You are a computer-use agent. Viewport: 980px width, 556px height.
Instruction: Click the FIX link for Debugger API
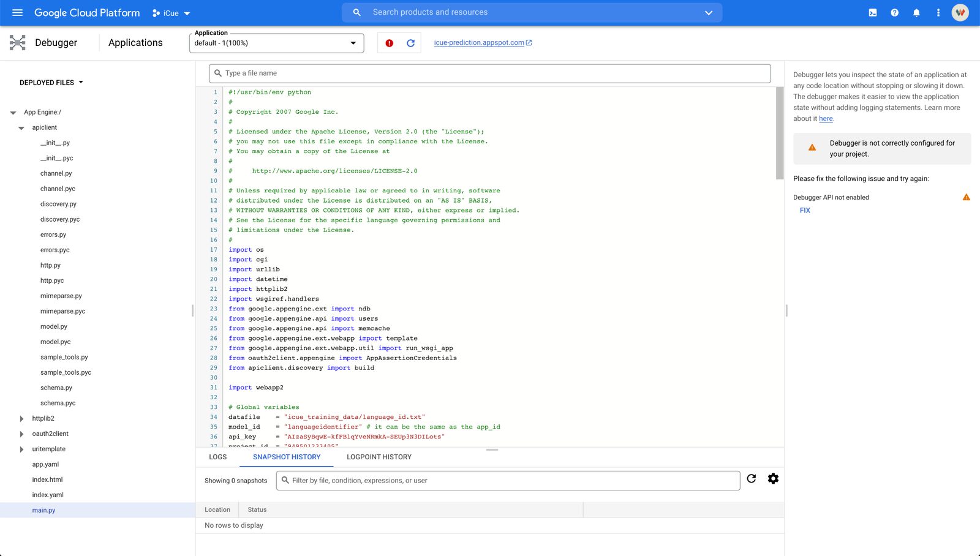[805, 210]
